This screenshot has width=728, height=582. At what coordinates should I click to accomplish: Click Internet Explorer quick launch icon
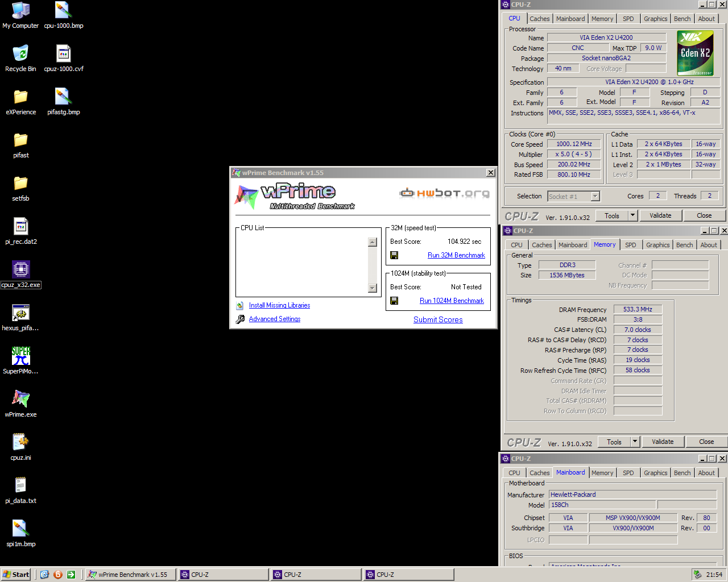point(44,575)
